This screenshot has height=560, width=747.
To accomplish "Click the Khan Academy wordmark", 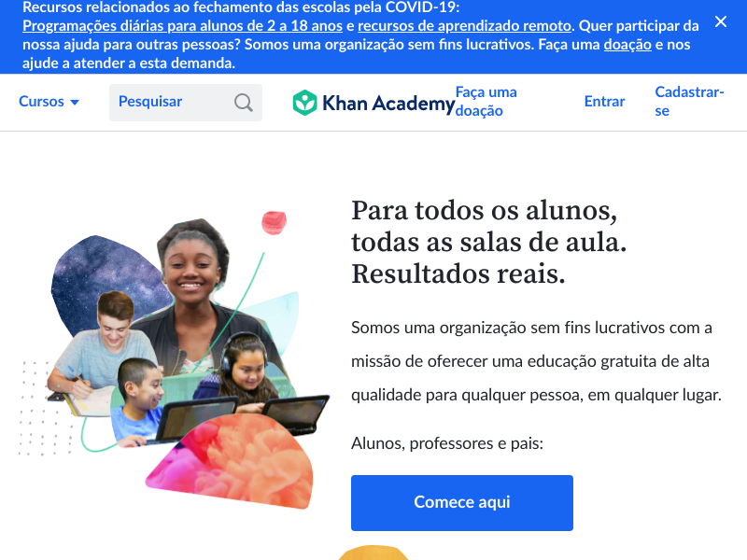I will click(388, 103).
